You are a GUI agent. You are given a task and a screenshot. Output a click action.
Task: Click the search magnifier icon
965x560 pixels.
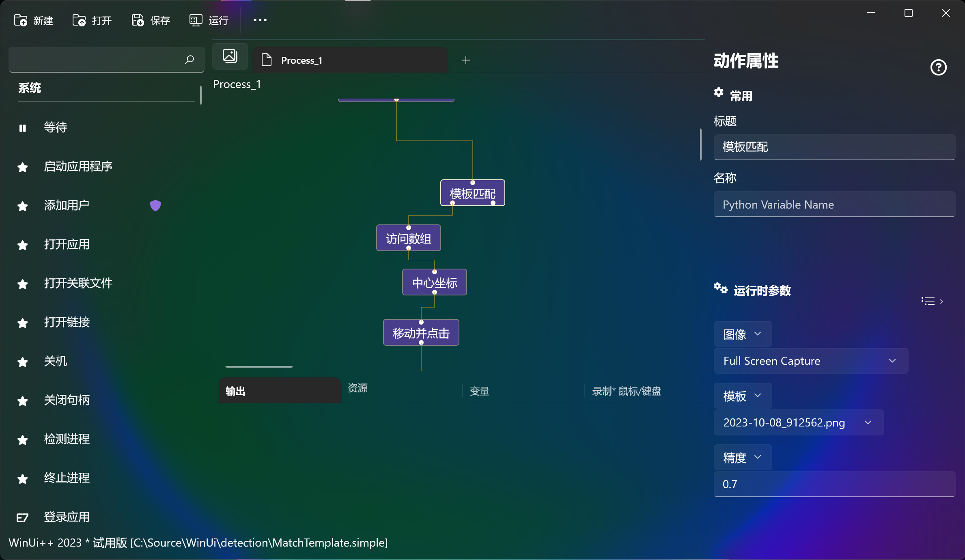point(190,60)
